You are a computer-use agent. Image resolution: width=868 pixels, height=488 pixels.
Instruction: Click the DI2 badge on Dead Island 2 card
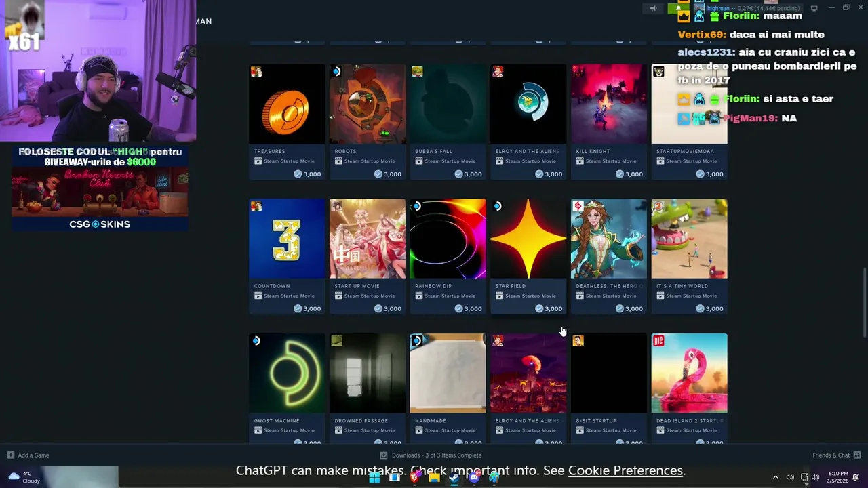coord(658,341)
